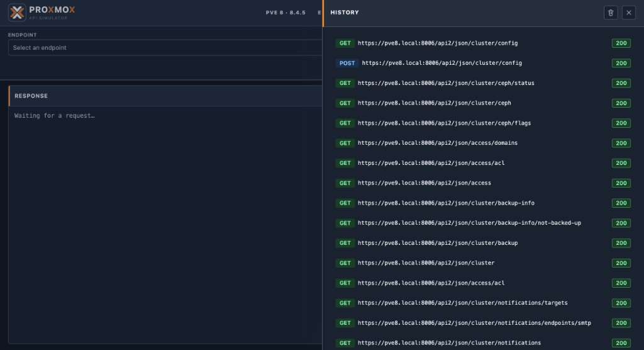Open the pve8 access/acl history entry
Image resolution: width=644 pixels, height=350 pixels.
point(483,283)
